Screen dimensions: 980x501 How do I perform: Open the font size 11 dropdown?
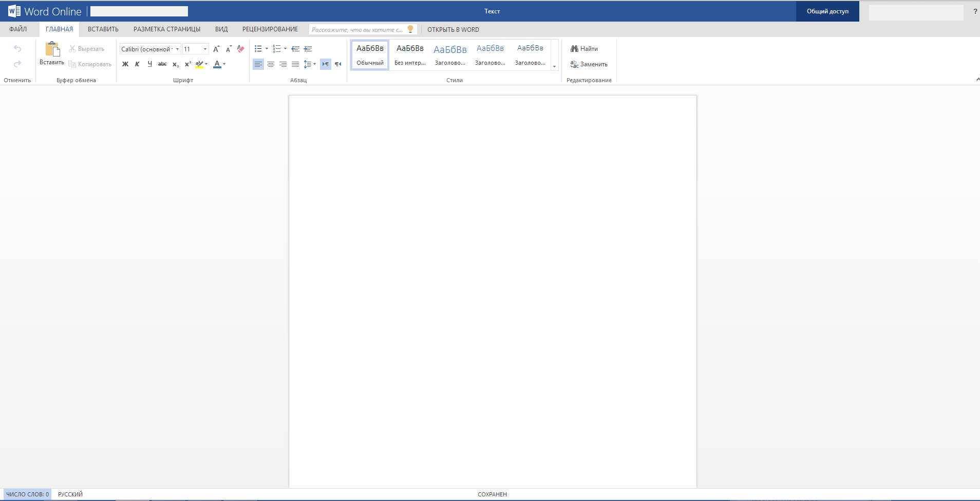pos(205,49)
